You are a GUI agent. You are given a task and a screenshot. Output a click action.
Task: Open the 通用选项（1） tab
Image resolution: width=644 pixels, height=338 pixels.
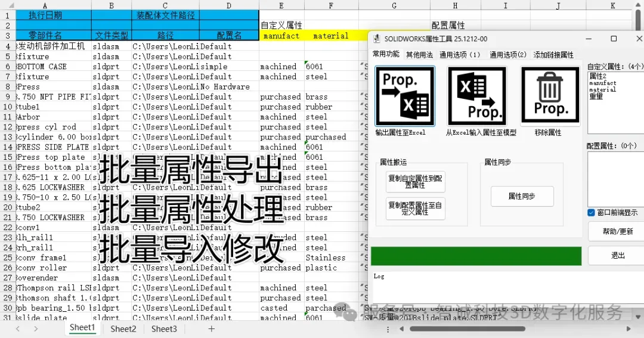coord(460,54)
